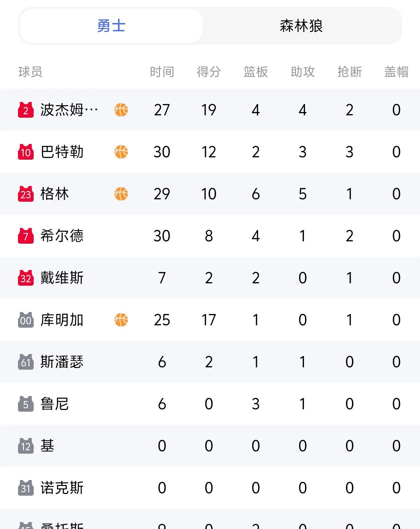420x529 pixels.
Task: Open player 斯潘瑟 stats row
Action: pos(210,362)
